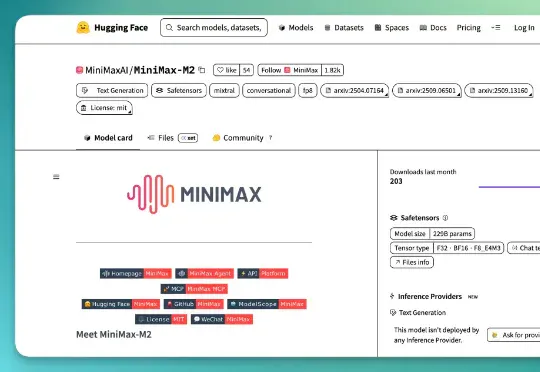This screenshot has height=372, width=540.
Task: Open the Docs navigation link
Action: pos(433,28)
